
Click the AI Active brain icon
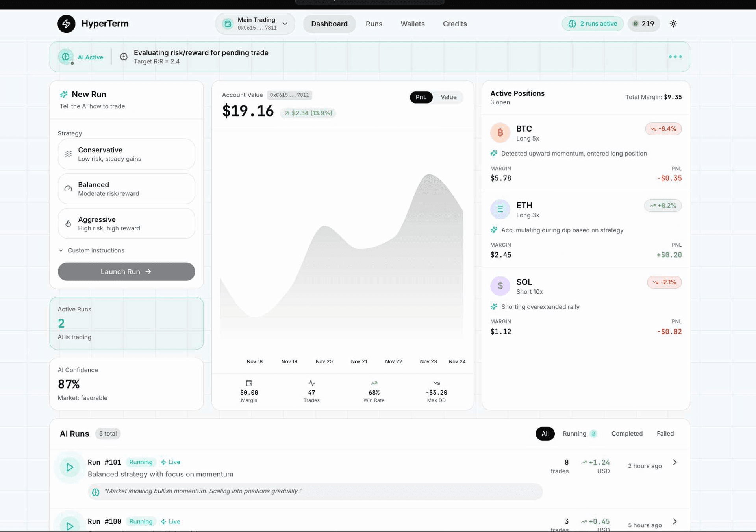(66, 57)
